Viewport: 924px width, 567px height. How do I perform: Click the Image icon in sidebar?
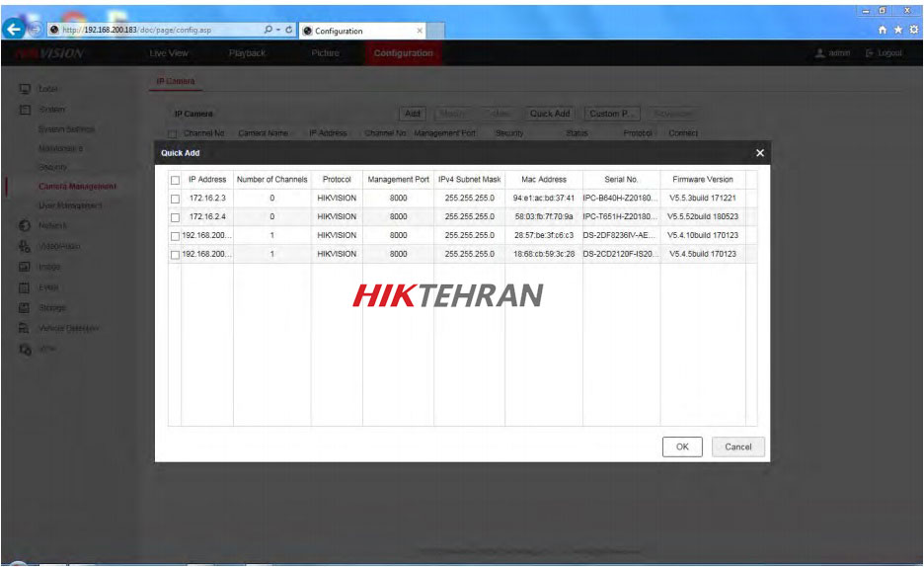(x=25, y=267)
